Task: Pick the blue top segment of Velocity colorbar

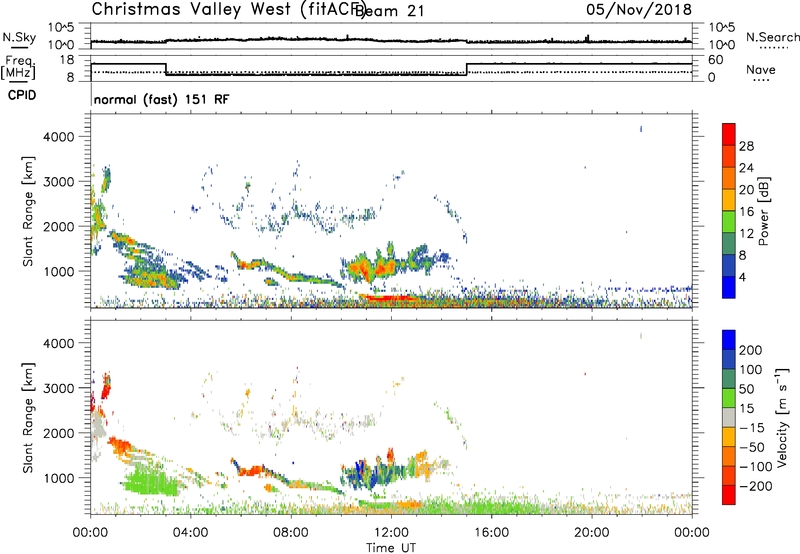Action: pyautogui.click(x=729, y=340)
